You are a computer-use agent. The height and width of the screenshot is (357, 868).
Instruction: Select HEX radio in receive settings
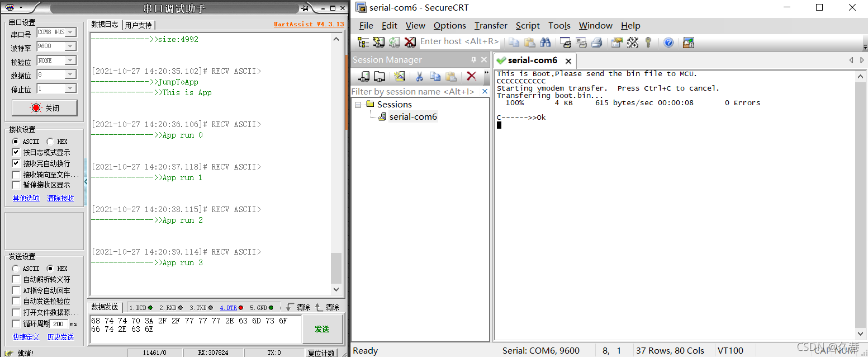pyautogui.click(x=50, y=142)
